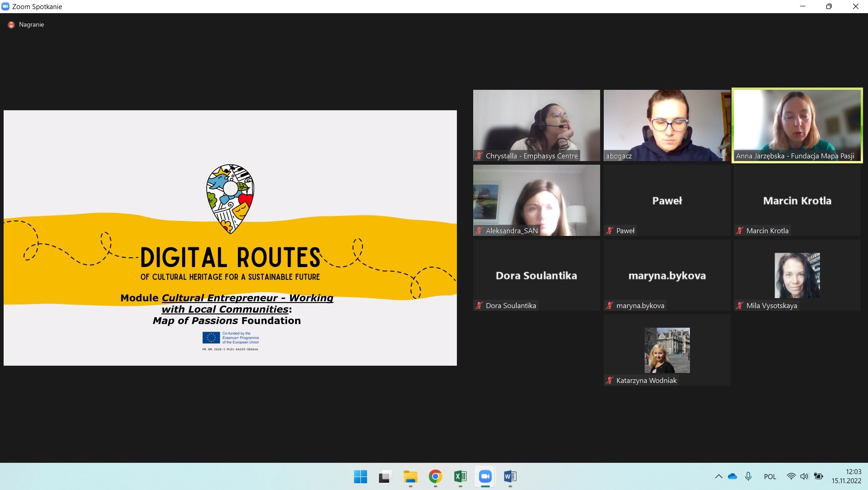The width and height of the screenshot is (868, 490).
Task: Click the 'Anna Jarzębska - Fundacja Mapa Pasji' label
Action: [795, 156]
